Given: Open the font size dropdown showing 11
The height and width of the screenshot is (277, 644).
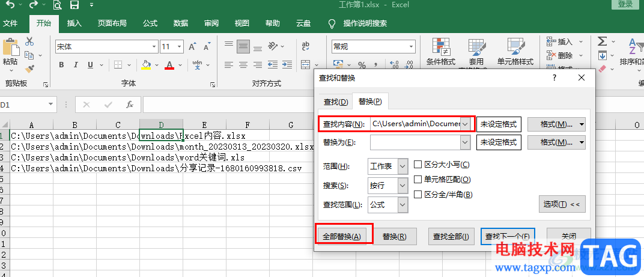Looking at the screenshot, I should 180,47.
